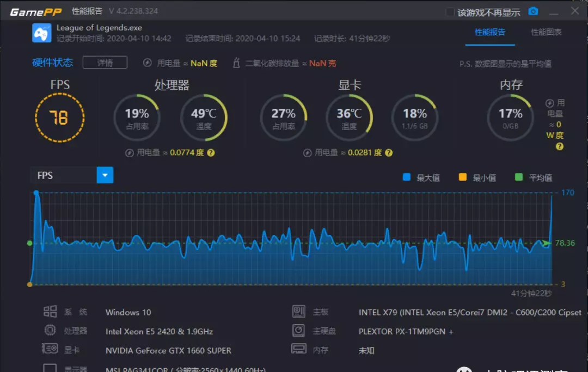Click the memory power icon under 内存
This screenshot has width=588, height=372.
[549, 103]
